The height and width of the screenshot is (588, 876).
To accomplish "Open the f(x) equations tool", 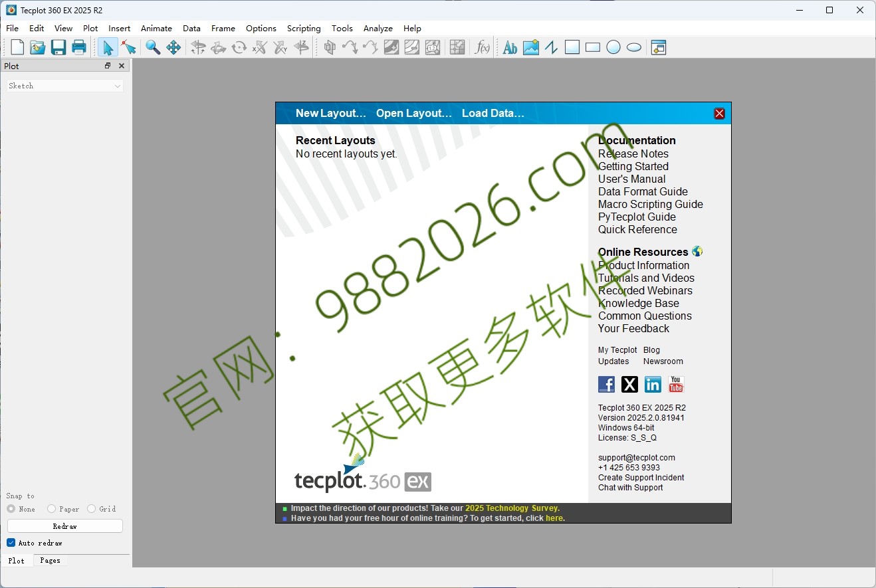I will (x=482, y=47).
